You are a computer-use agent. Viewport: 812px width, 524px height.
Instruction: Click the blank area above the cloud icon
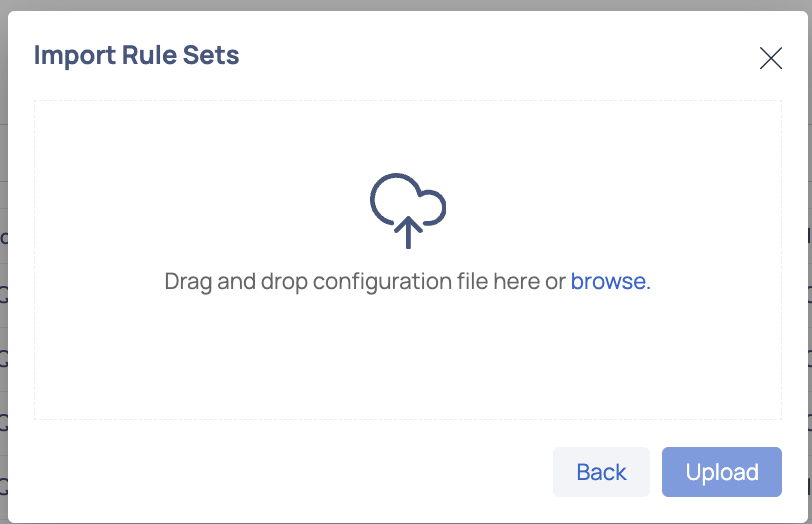408,136
